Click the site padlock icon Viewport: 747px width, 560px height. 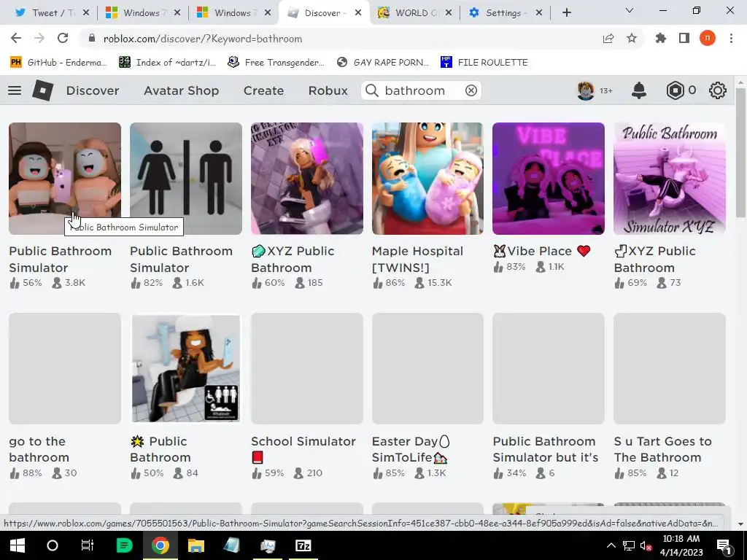(93, 39)
